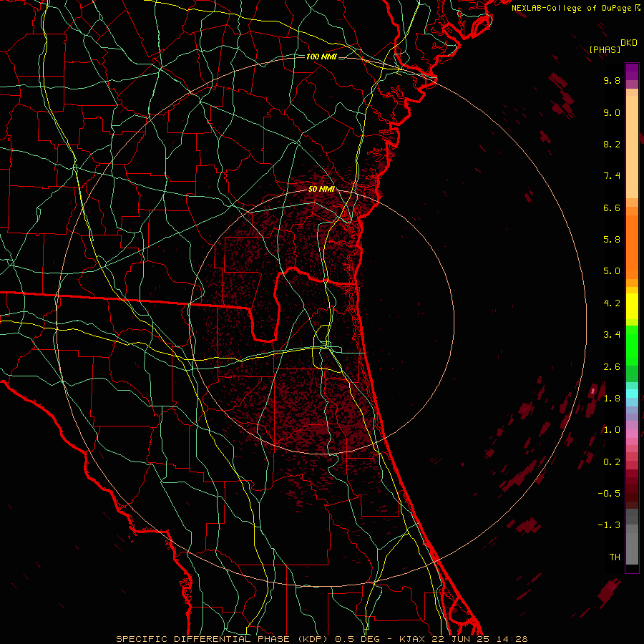Image resolution: width=644 pixels, height=644 pixels.
Task: Click the 0.2 value on the scale
Action: point(612,462)
